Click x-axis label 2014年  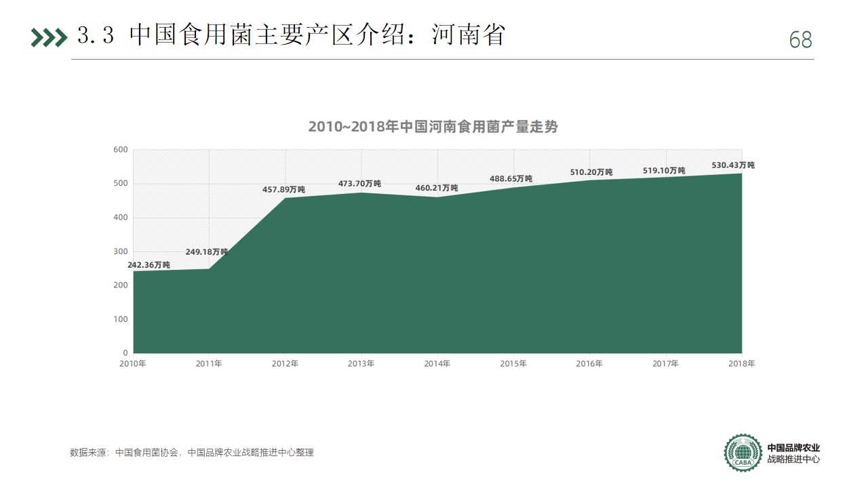click(x=437, y=364)
